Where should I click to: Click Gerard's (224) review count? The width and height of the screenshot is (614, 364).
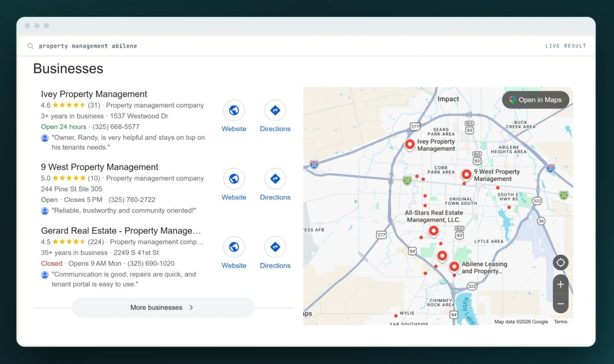coord(96,242)
